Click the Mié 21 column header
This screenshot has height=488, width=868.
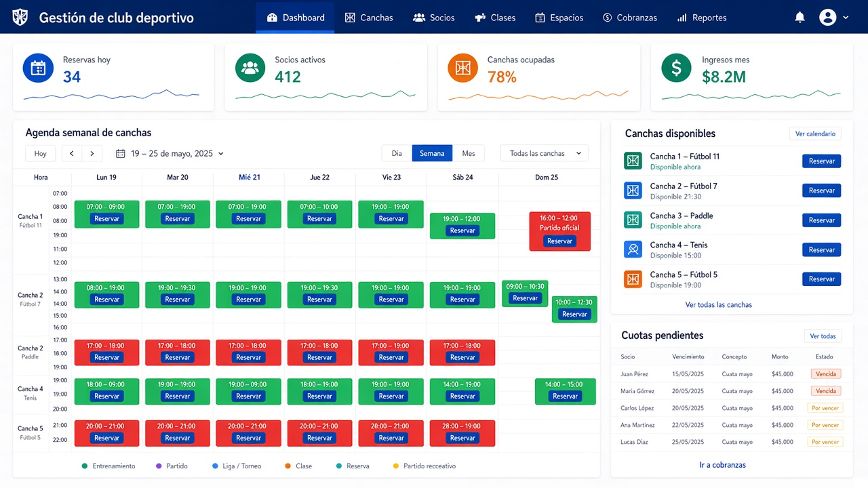[249, 178]
